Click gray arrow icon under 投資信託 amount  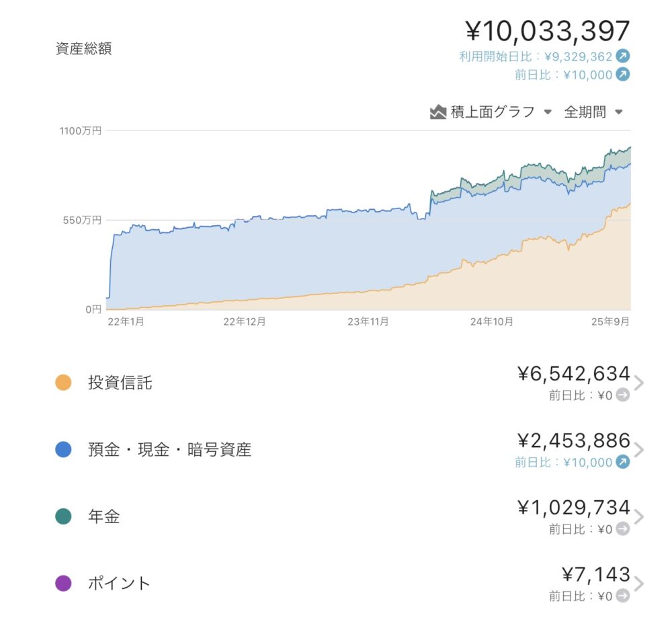pyautogui.click(x=623, y=395)
